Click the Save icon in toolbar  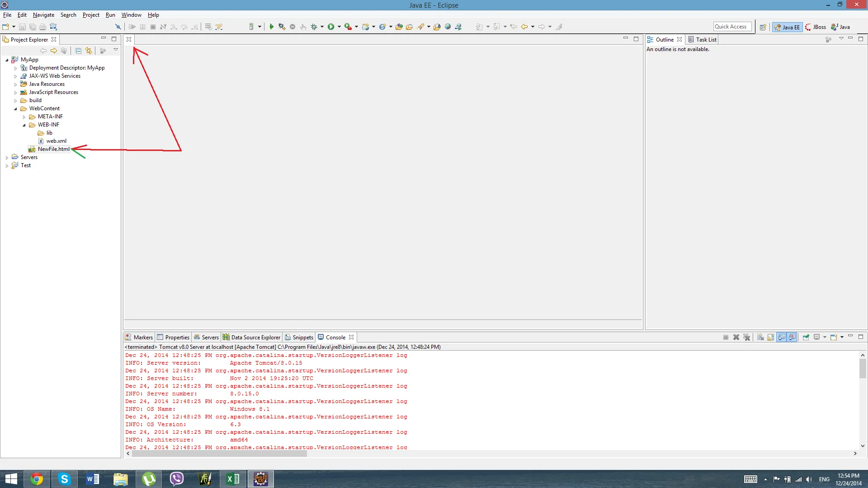click(x=22, y=27)
